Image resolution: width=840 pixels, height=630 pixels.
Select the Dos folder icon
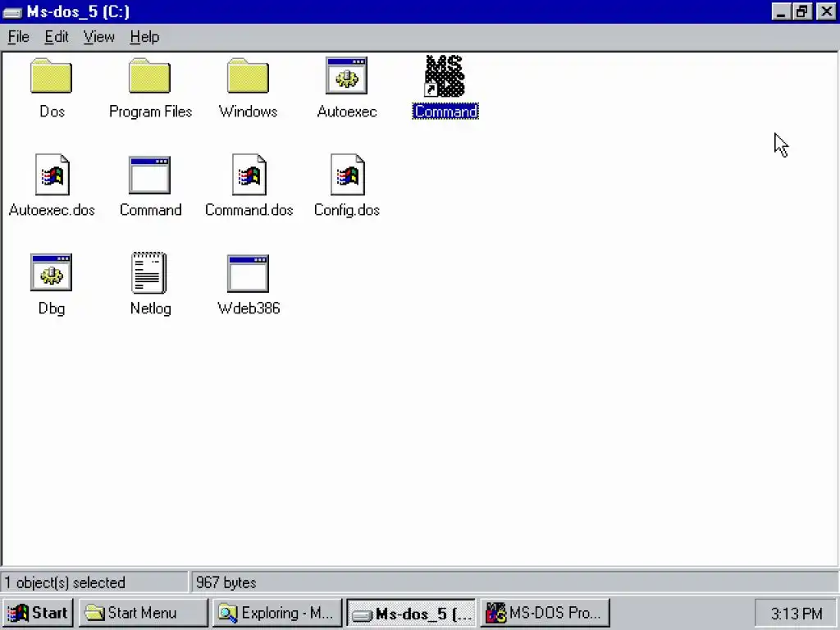[52, 76]
